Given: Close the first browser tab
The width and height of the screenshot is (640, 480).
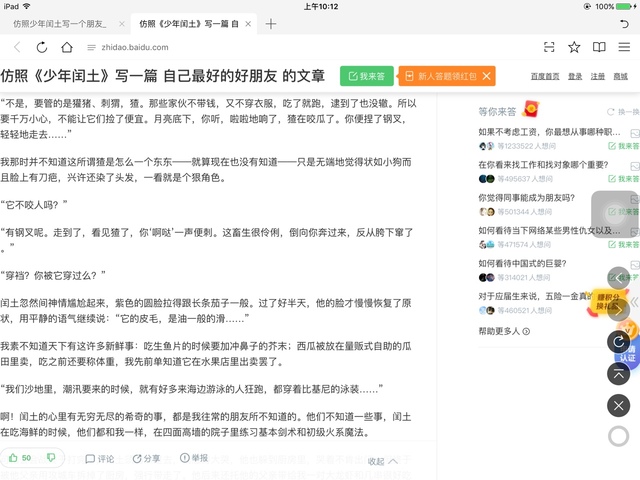Looking at the screenshot, I should click(121, 23).
